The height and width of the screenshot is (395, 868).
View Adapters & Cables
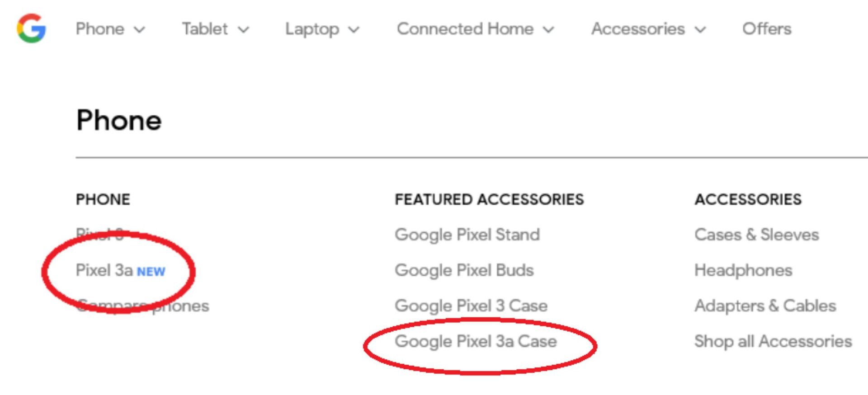[x=765, y=306]
